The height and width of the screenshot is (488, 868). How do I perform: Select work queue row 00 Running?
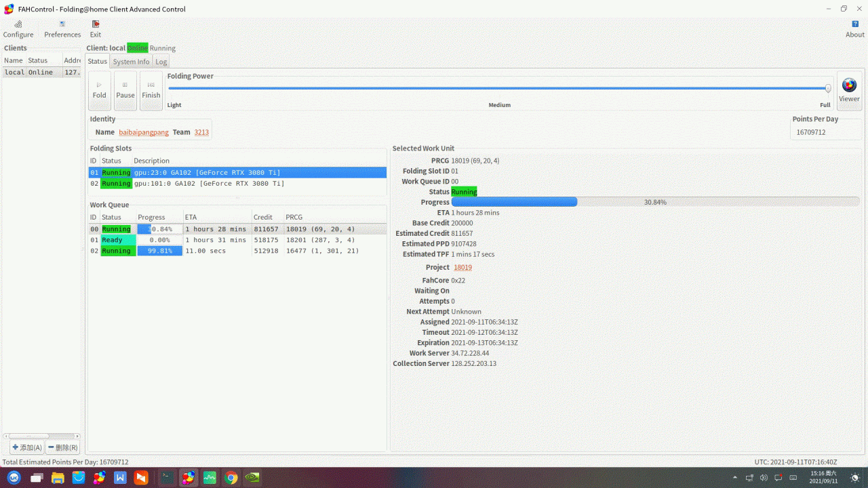pyautogui.click(x=237, y=229)
